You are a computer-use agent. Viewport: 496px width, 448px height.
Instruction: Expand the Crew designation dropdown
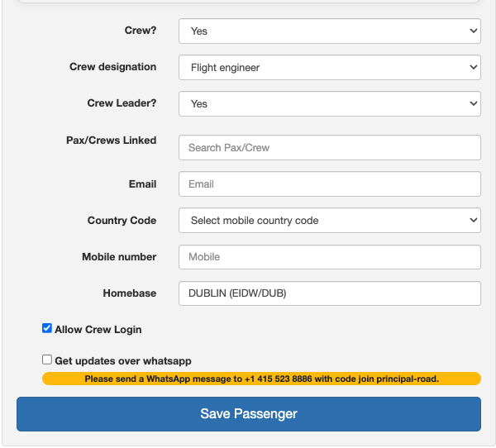pos(329,68)
